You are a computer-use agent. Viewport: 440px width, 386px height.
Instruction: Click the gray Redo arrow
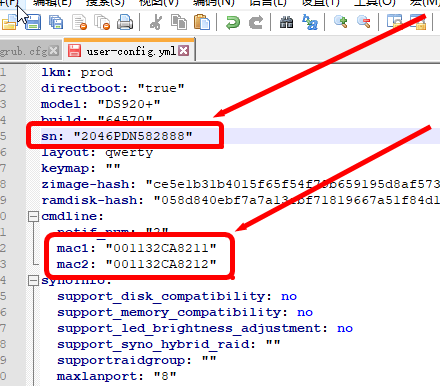coord(256,22)
